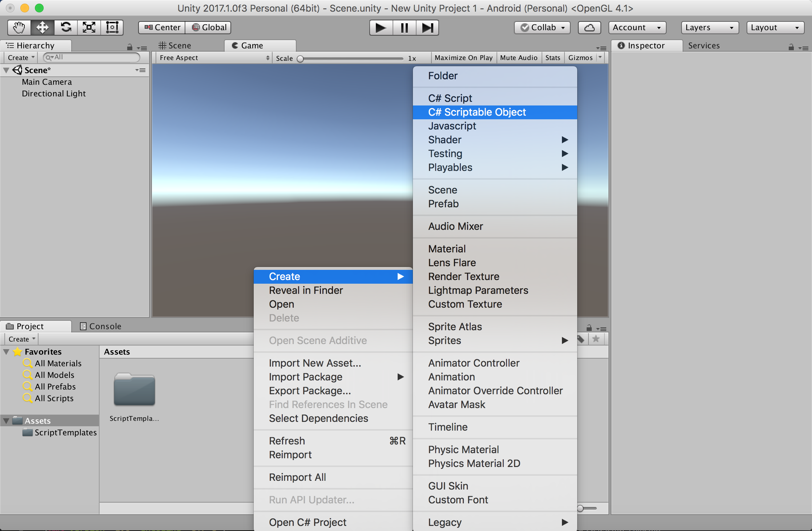
Task: Select the Hand tool in toolbar
Action: click(19, 28)
